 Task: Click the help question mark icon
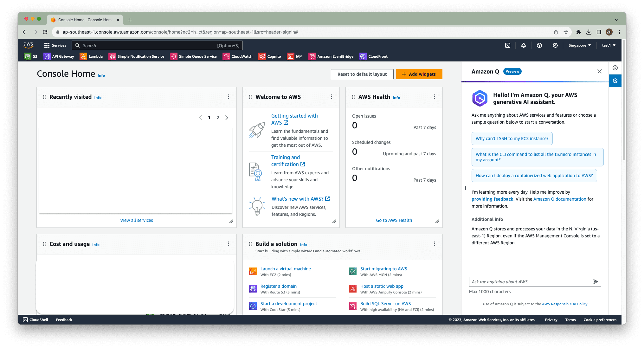539,45
